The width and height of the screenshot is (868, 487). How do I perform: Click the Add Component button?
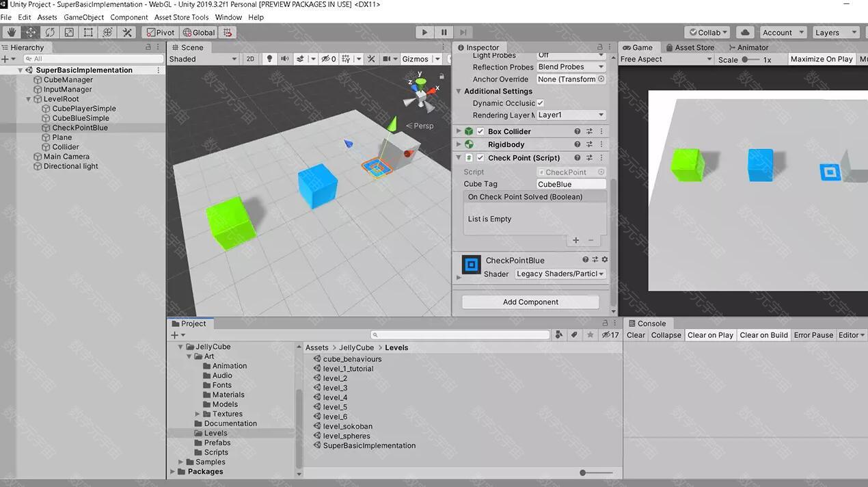coord(530,302)
